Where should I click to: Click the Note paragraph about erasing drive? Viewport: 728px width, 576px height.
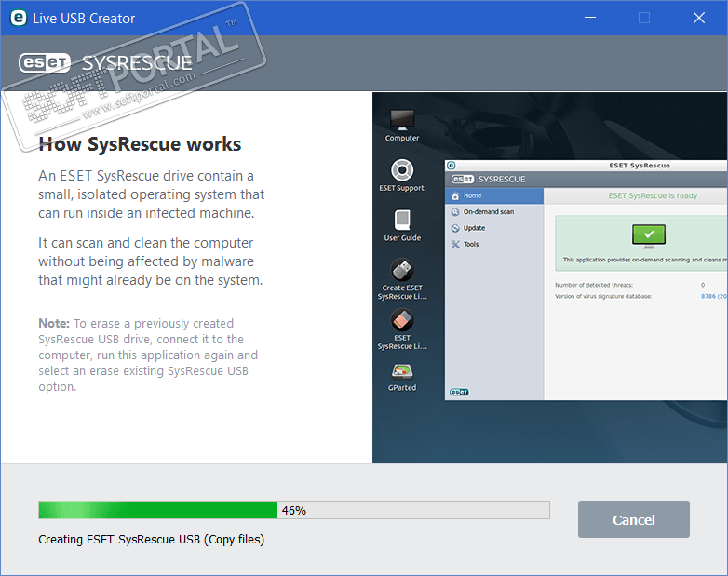(x=148, y=355)
